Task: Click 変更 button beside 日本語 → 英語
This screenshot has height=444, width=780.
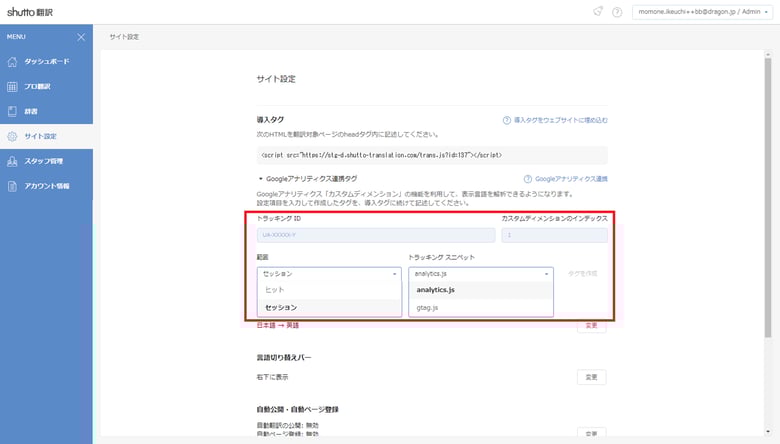Action: tap(591, 326)
